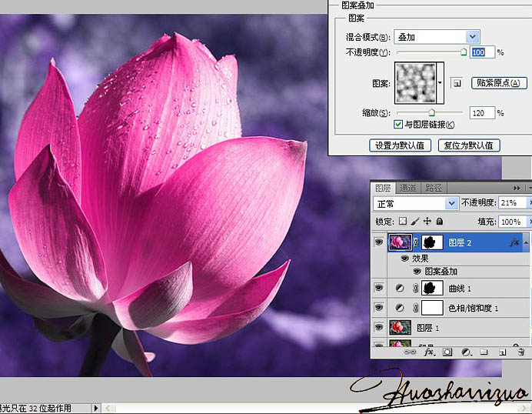Switch to the 通道 tab

[x=407, y=188]
